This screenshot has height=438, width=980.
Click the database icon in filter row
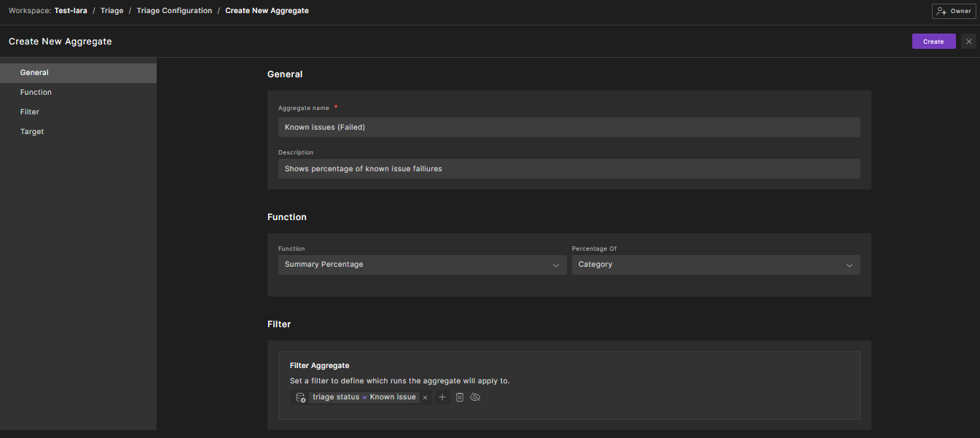(x=300, y=397)
